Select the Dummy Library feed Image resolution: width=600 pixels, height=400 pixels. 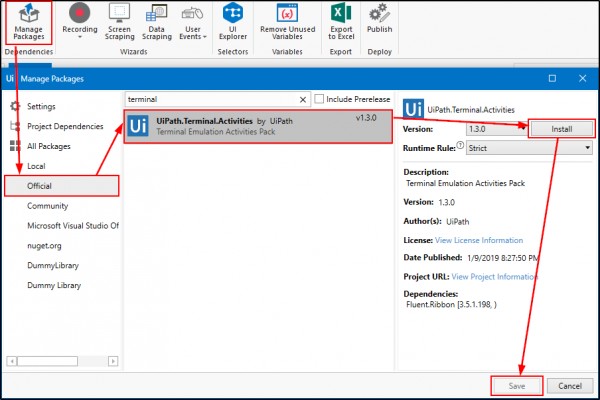pyautogui.click(x=54, y=286)
